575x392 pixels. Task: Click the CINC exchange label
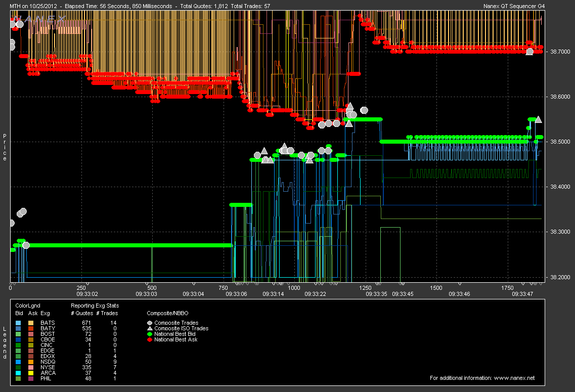pyautogui.click(x=47, y=345)
